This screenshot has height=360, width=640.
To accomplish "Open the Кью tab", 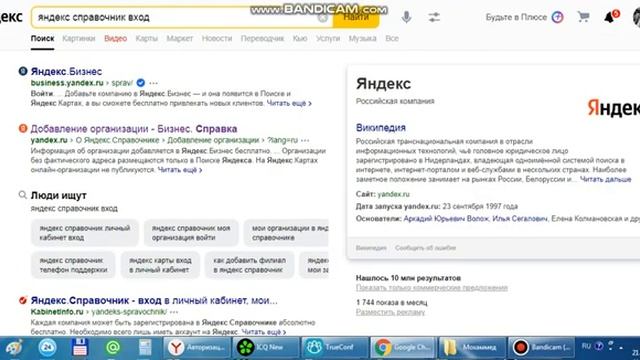I will click(300, 38).
